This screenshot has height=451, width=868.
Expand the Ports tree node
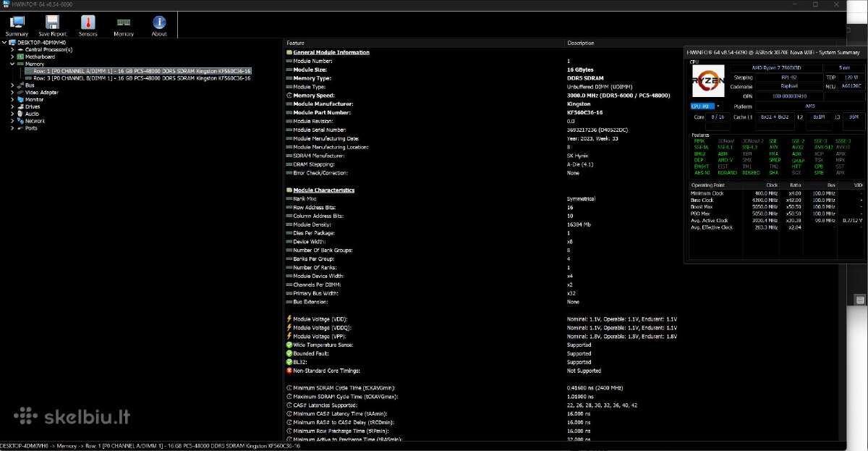pos(12,128)
